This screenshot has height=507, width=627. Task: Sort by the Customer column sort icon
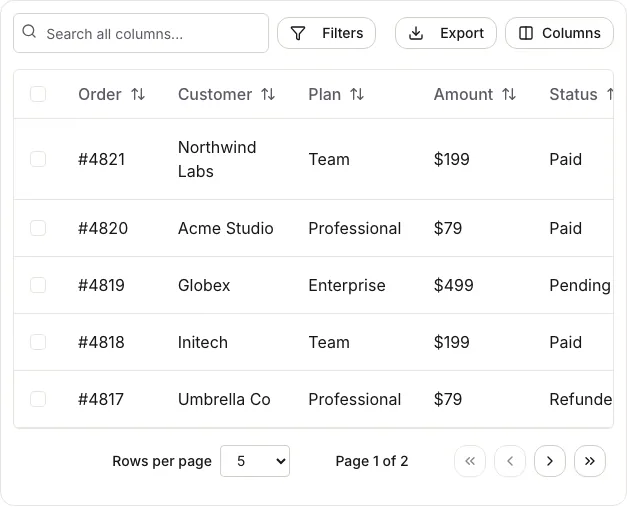268,95
